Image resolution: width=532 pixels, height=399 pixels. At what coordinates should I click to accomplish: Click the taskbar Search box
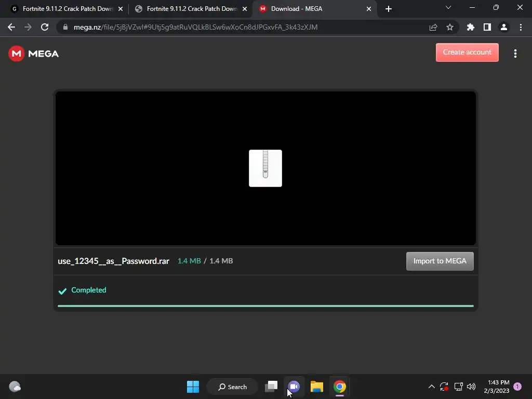232,387
